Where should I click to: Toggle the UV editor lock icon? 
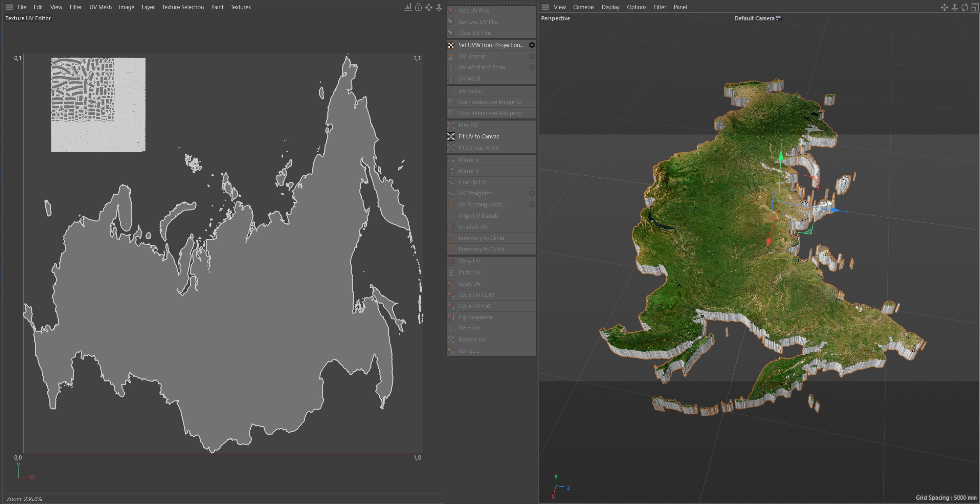(x=418, y=7)
